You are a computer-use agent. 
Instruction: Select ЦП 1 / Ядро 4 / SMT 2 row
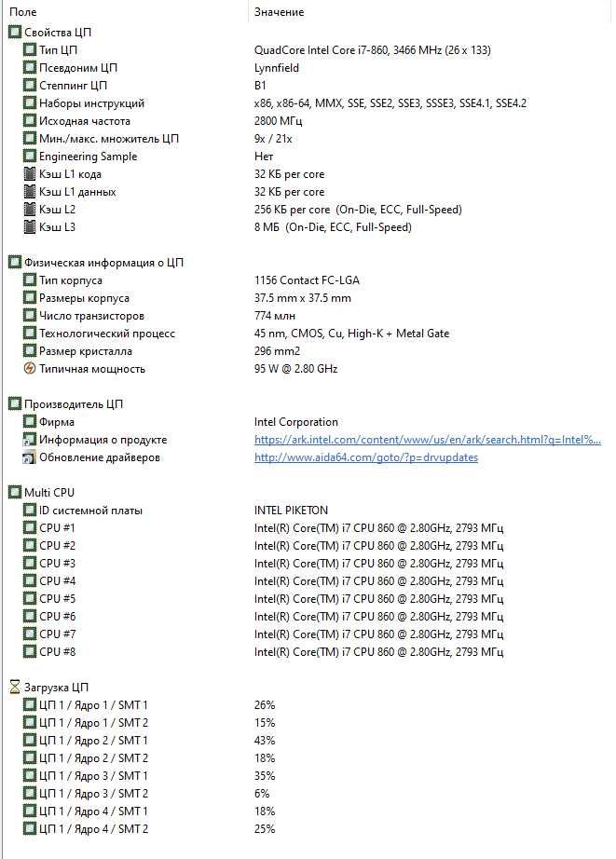coord(307,829)
